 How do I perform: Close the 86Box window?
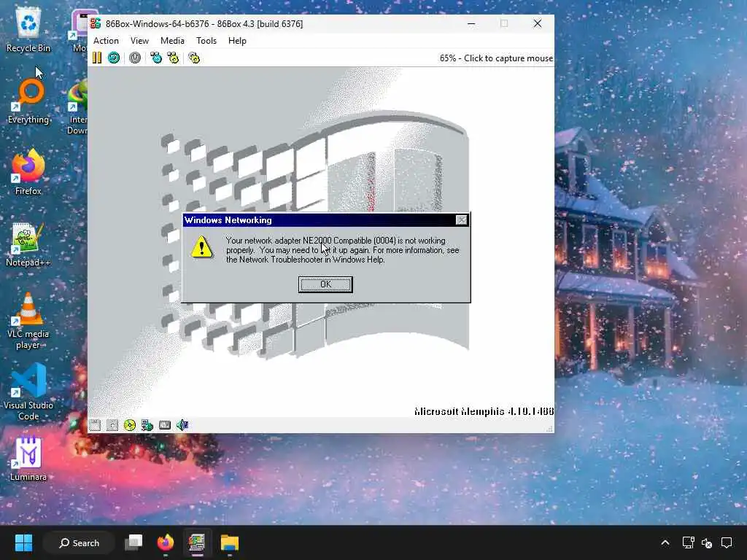(538, 23)
